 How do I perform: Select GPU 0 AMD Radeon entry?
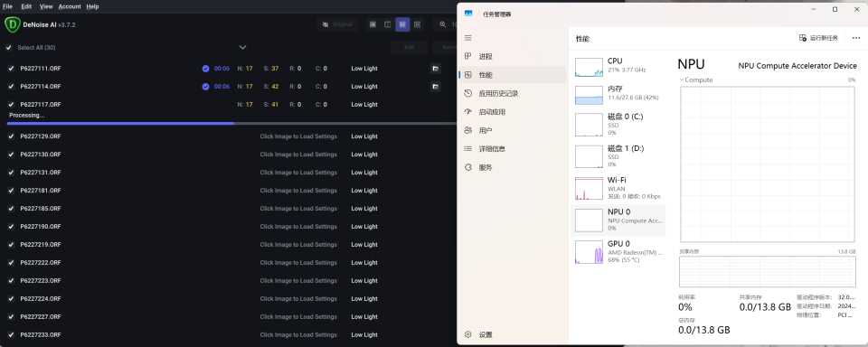point(618,252)
